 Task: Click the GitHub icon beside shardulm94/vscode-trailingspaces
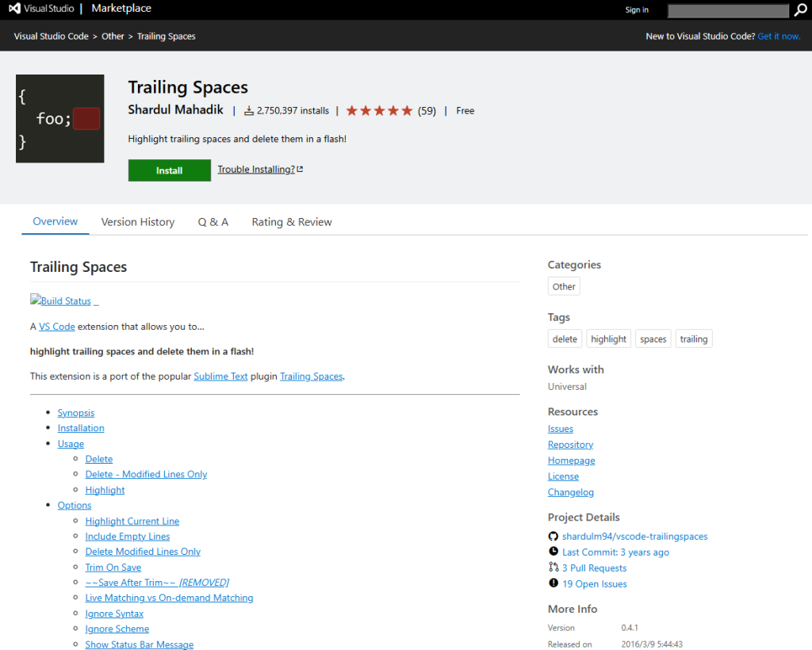pyautogui.click(x=553, y=536)
